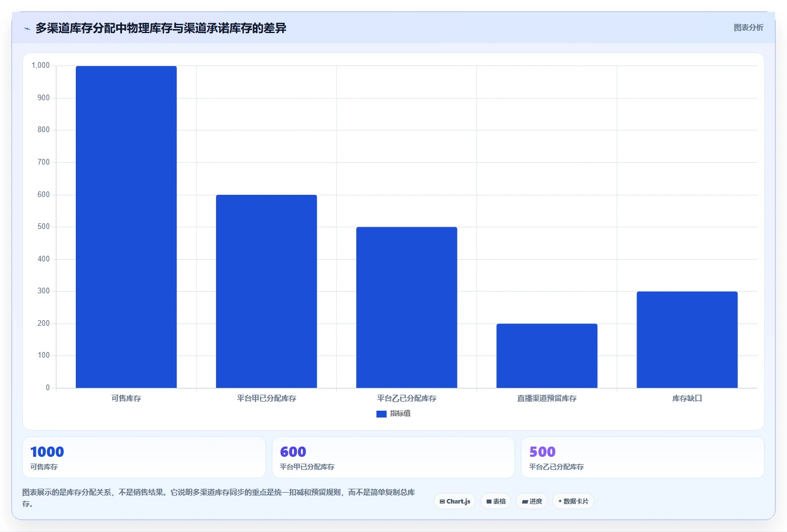Click the 库存缺口 bar

coord(687,339)
